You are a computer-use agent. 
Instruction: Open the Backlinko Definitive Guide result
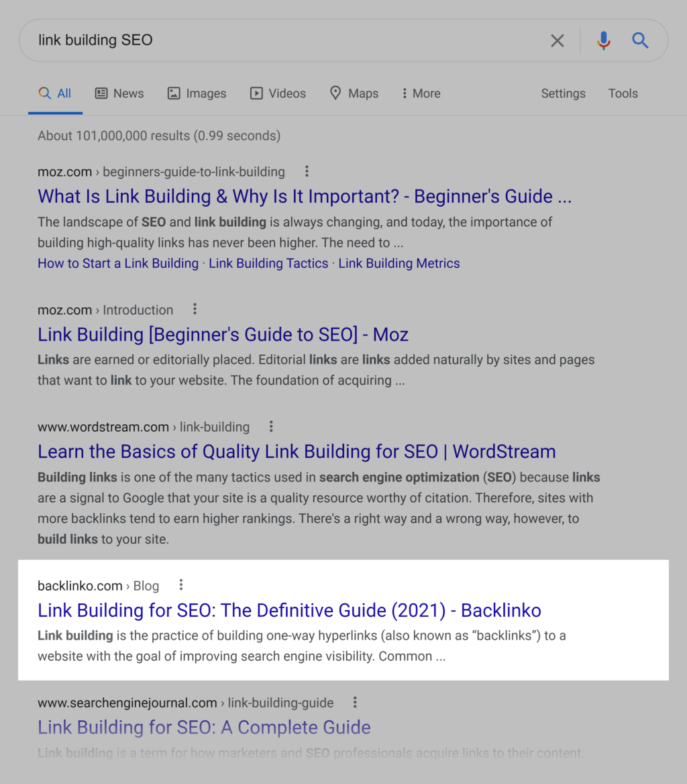[x=289, y=610]
